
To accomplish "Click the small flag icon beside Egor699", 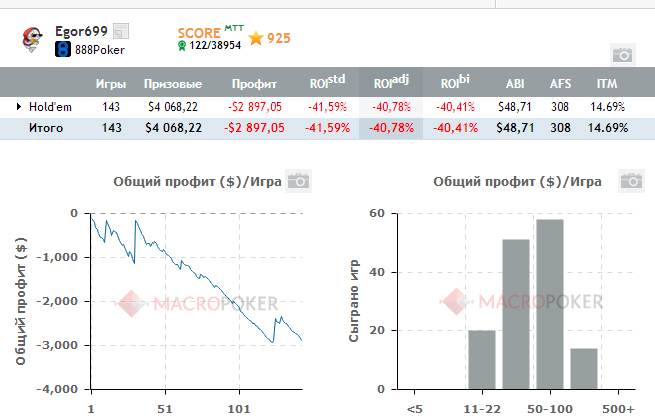I will (x=121, y=31).
